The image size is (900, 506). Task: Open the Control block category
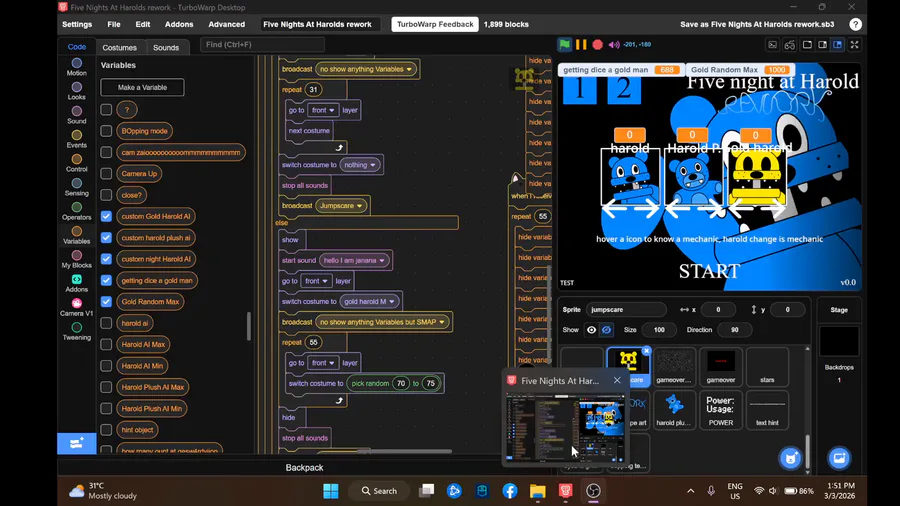(76, 163)
